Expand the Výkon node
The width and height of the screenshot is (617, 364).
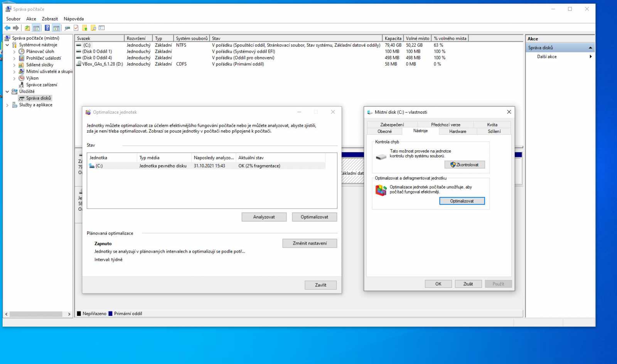click(x=14, y=78)
